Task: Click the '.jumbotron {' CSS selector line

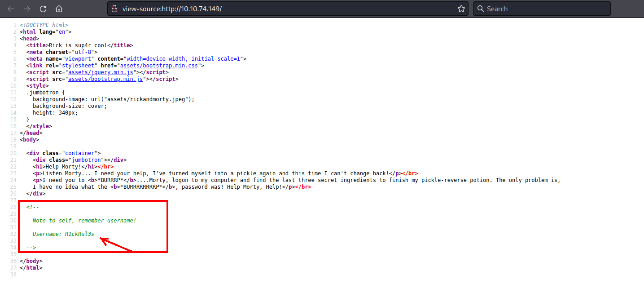Action: click(x=46, y=93)
